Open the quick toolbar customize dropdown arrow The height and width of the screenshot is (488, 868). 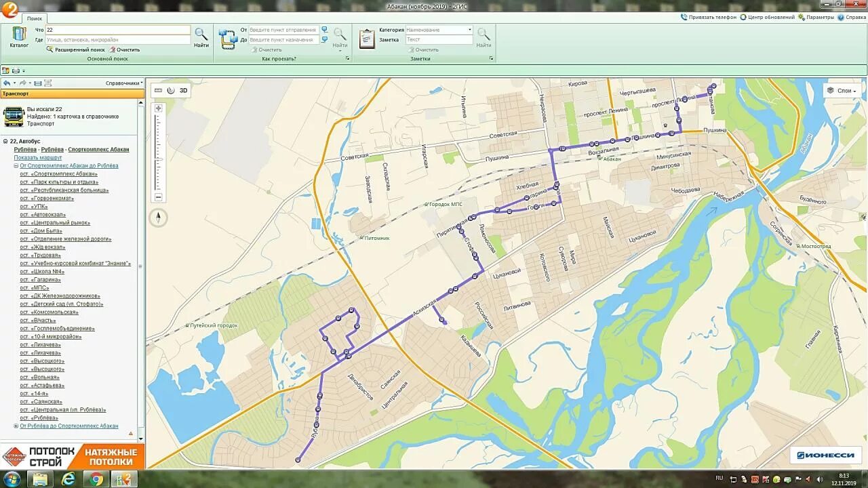[x=24, y=71]
